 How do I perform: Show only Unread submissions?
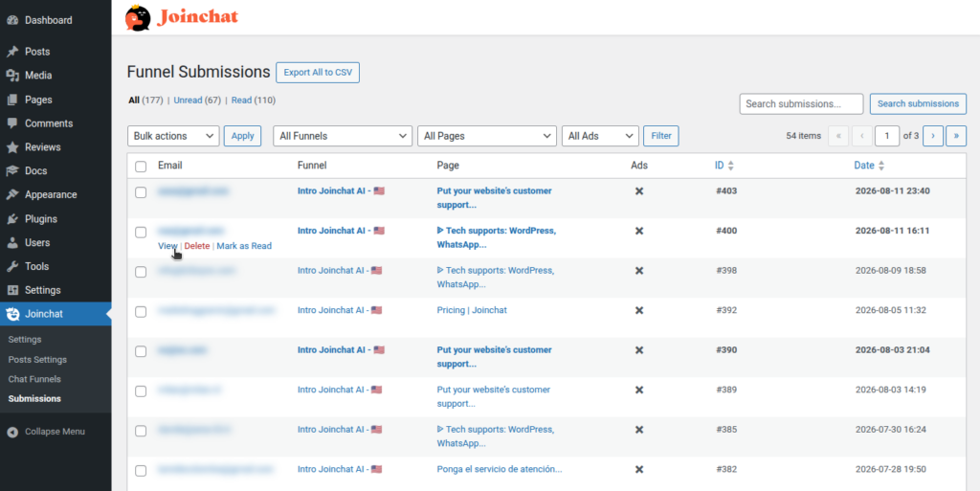pos(189,100)
